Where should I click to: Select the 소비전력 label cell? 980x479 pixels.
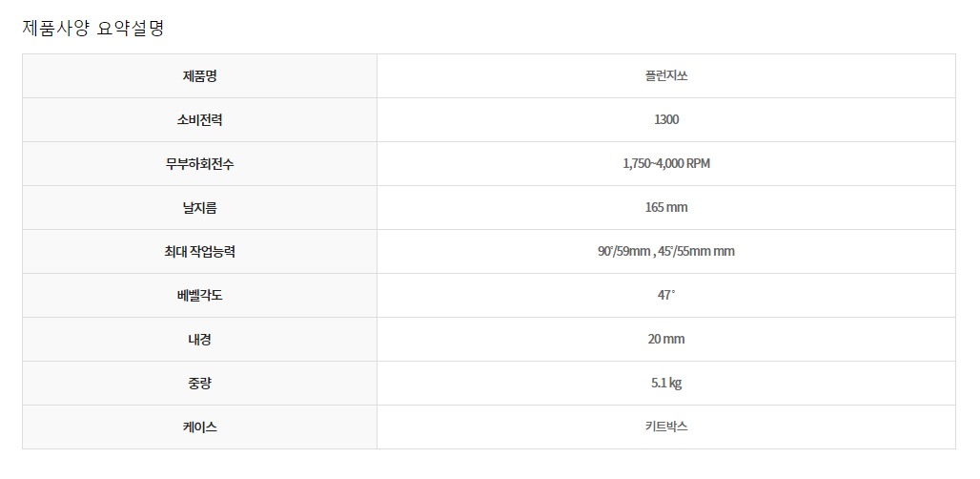(199, 119)
